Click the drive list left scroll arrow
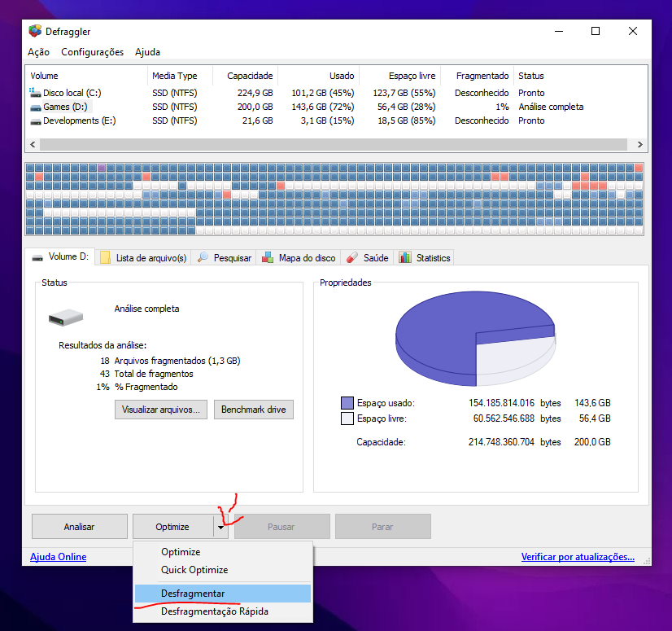 [x=33, y=145]
